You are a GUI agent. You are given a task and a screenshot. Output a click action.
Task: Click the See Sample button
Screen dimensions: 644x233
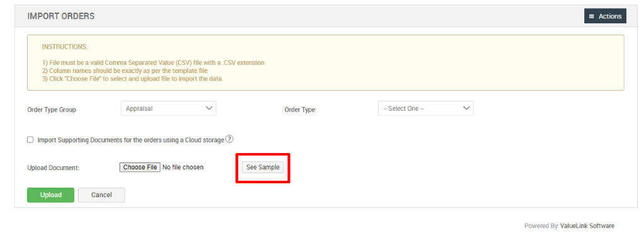[263, 168]
